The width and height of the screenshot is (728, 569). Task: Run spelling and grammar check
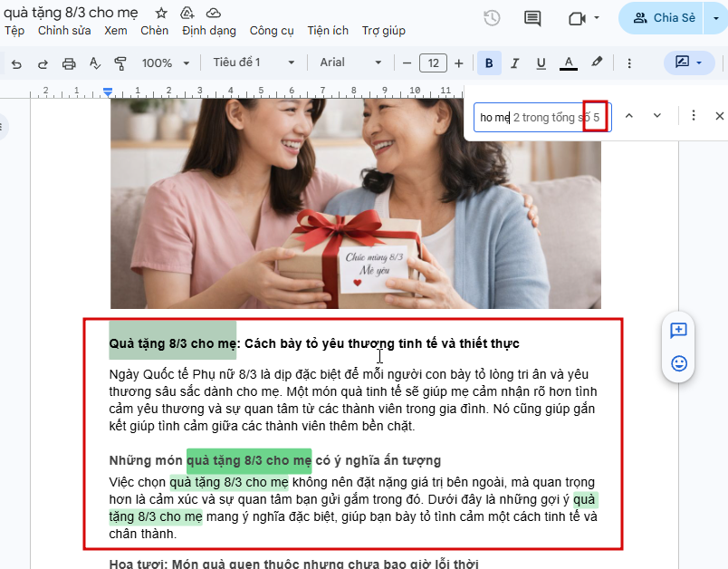point(95,63)
